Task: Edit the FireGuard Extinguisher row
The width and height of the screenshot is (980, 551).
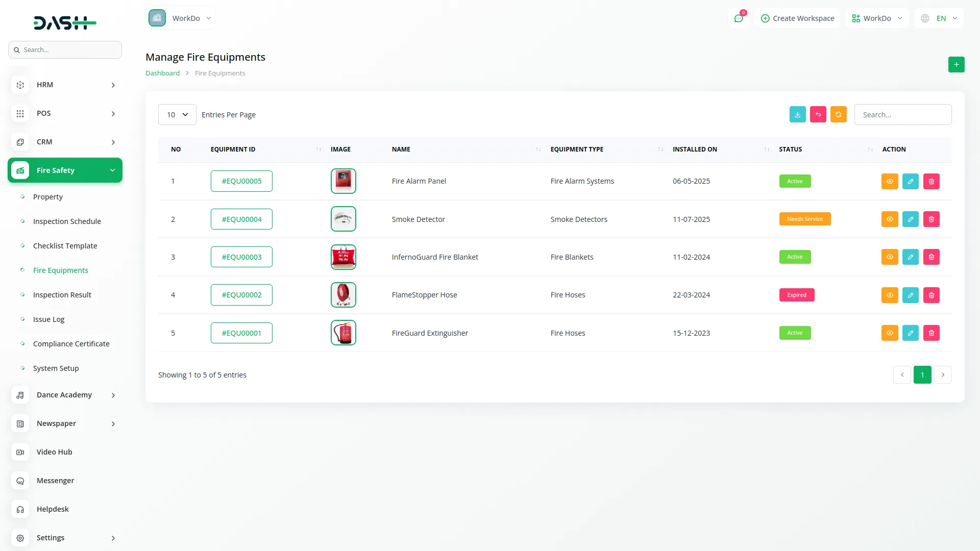Action: tap(910, 333)
